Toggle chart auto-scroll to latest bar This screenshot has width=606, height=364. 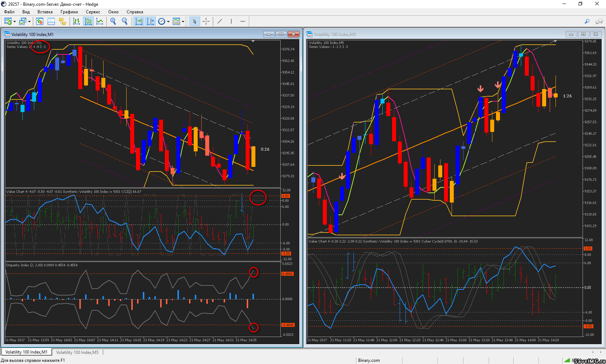(x=139, y=22)
